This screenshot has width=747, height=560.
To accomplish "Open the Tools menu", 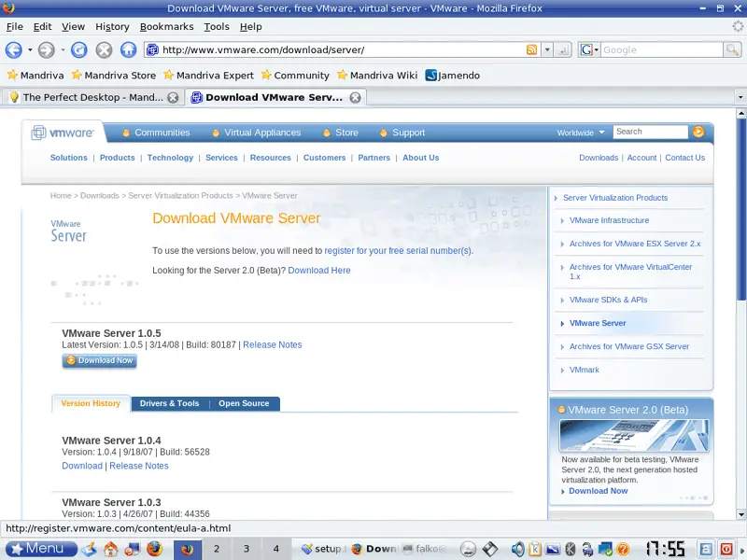I will point(217,27).
